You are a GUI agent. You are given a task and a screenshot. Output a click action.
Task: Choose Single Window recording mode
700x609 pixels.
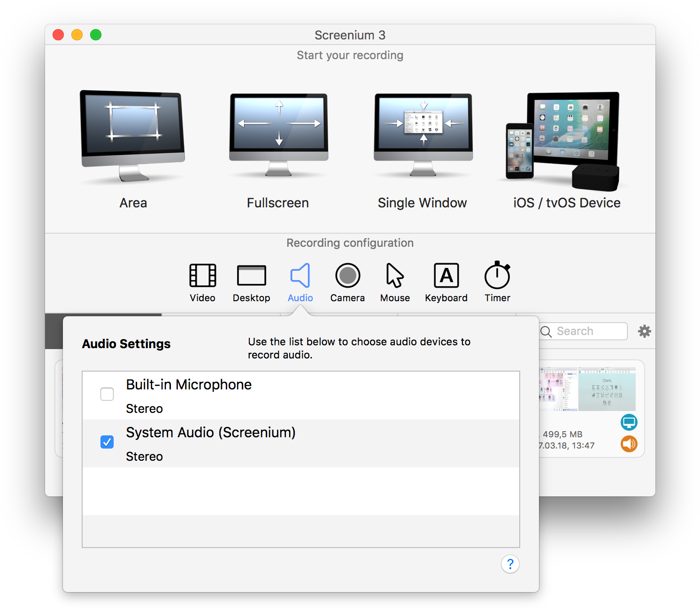[423, 149]
